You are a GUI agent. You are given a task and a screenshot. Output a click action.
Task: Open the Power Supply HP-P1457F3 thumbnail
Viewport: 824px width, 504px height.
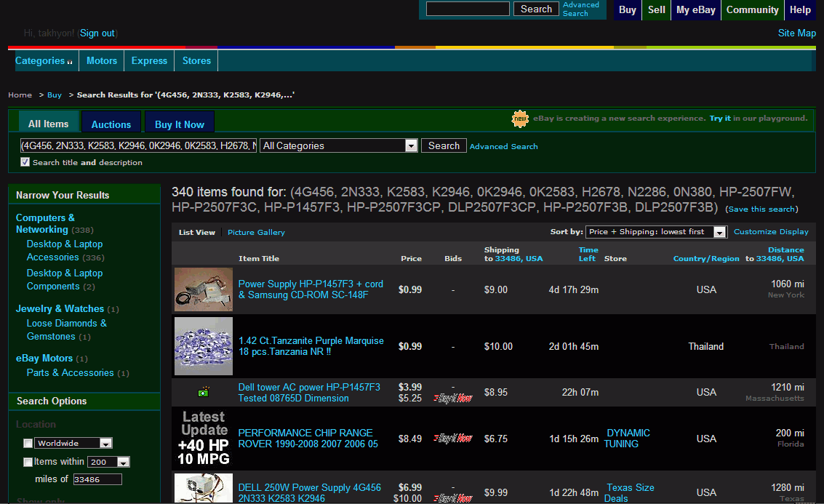pyautogui.click(x=204, y=289)
